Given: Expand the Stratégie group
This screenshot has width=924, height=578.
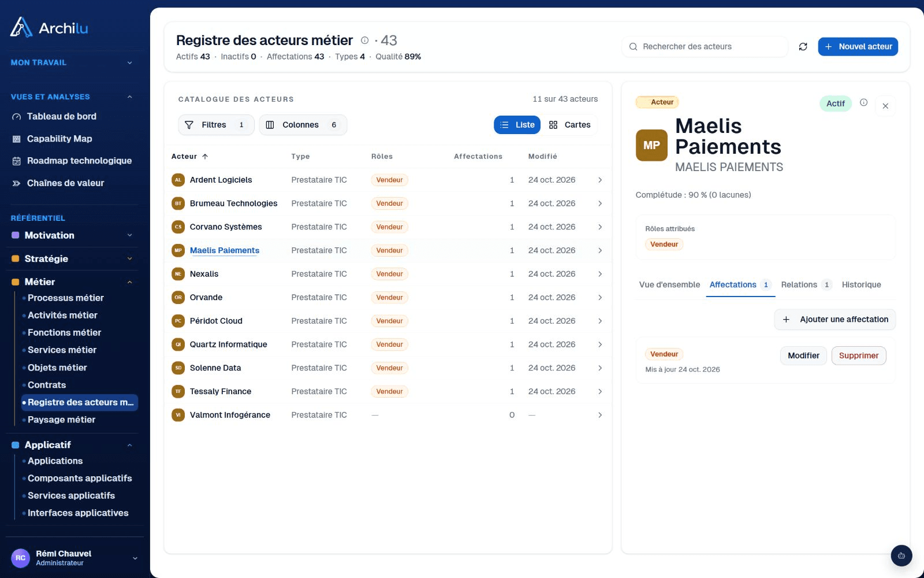Looking at the screenshot, I should click(x=72, y=259).
